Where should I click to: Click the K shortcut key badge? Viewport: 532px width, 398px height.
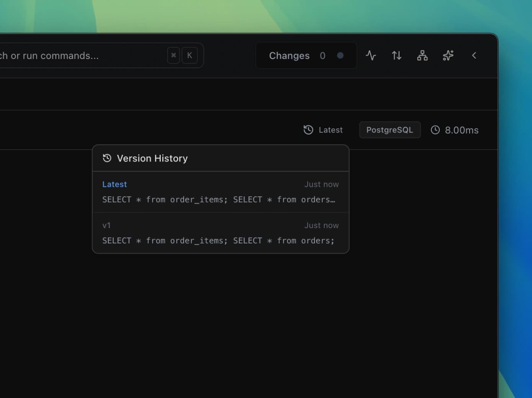(x=189, y=55)
